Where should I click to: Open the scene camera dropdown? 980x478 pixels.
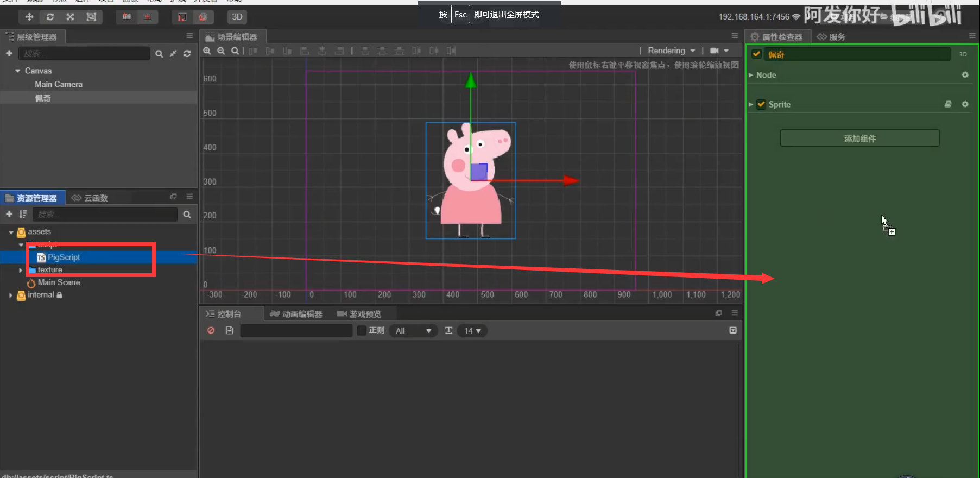pyautogui.click(x=719, y=51)
